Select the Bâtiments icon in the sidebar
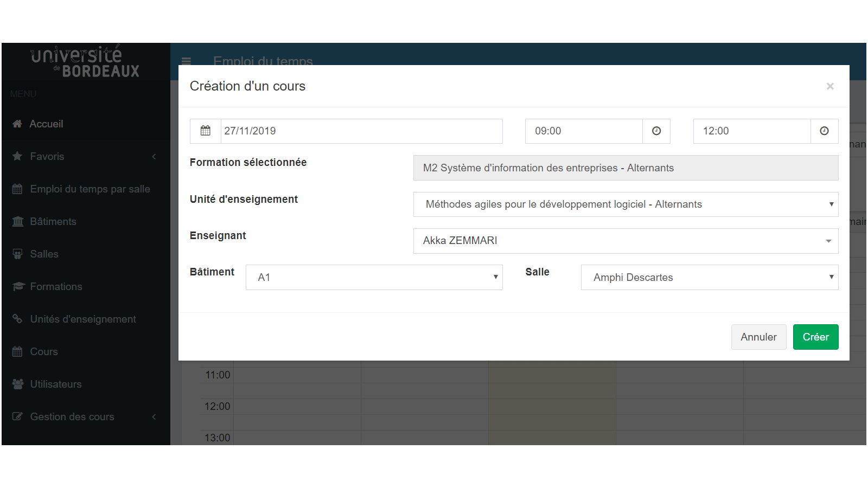 (18, 221)
